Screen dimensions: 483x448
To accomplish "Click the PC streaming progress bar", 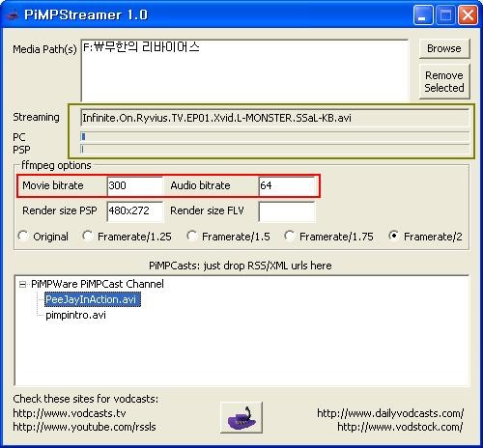I will tap(274, 137).
